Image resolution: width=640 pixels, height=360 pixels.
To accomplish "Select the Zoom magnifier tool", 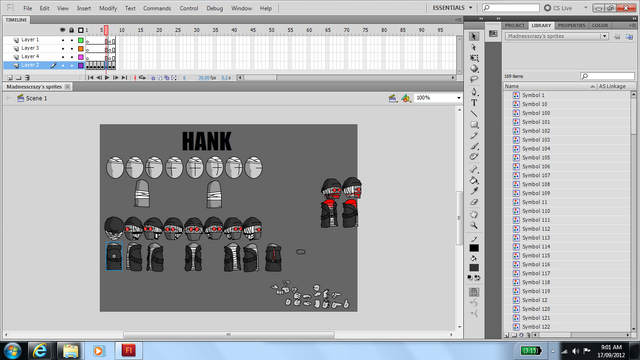I will (x=474, y=225).
